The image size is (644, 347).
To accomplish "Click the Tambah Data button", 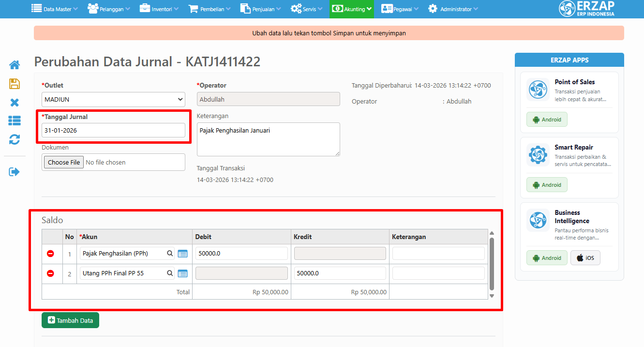I will tap(70, 320).
